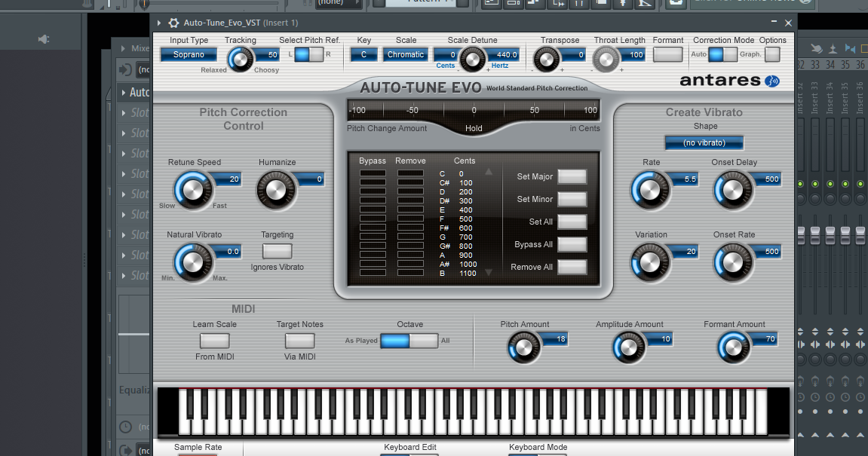
Task: Click the speaker icon in left panel
Action: coord(43,39)
